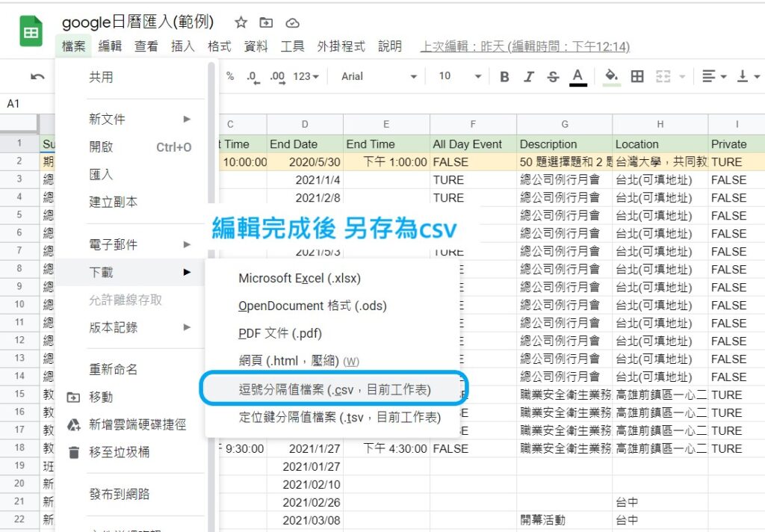
Task: Toggle italic formatting
Action: [528, 77]
